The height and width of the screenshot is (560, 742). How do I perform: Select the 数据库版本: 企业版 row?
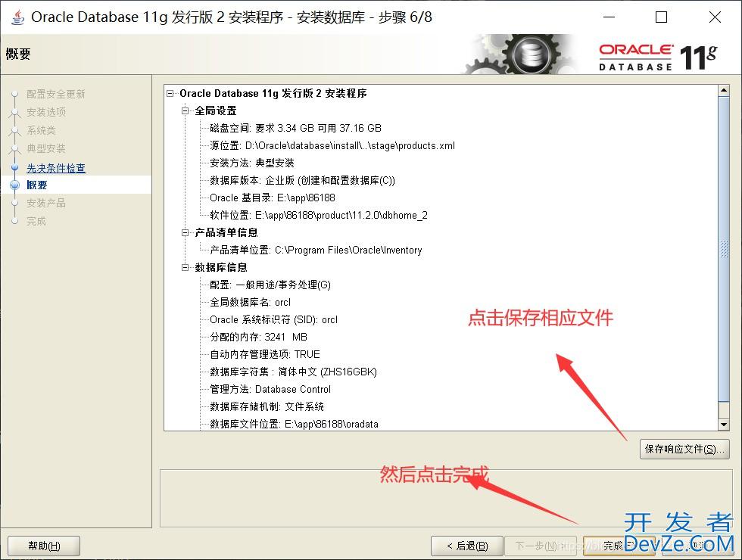tap(302, 181)
